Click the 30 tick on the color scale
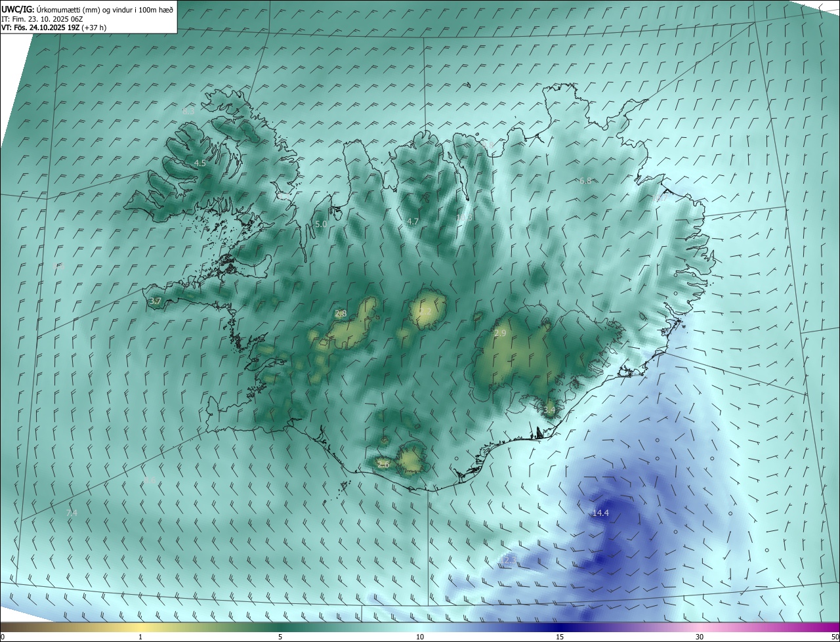Viewport: 840px width, 642px height. point(700,637)
